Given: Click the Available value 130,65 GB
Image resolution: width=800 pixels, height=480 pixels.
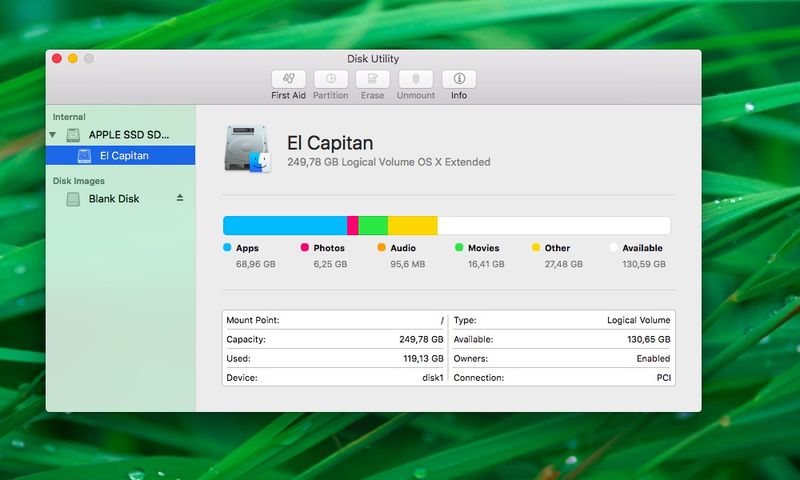Looking at the screenshot, I should (x=649, y=340).
